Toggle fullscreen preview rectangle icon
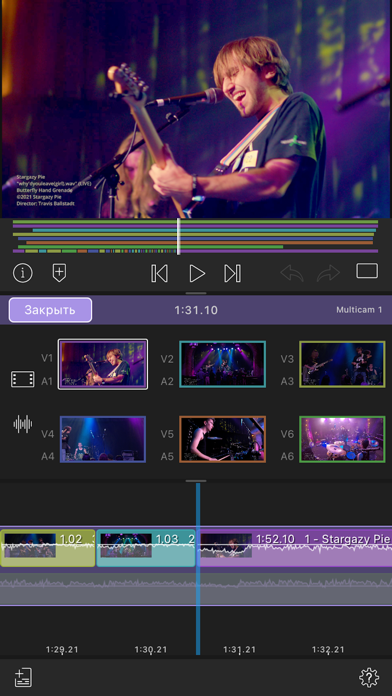 pyautogui.click(x=367, y=271)
